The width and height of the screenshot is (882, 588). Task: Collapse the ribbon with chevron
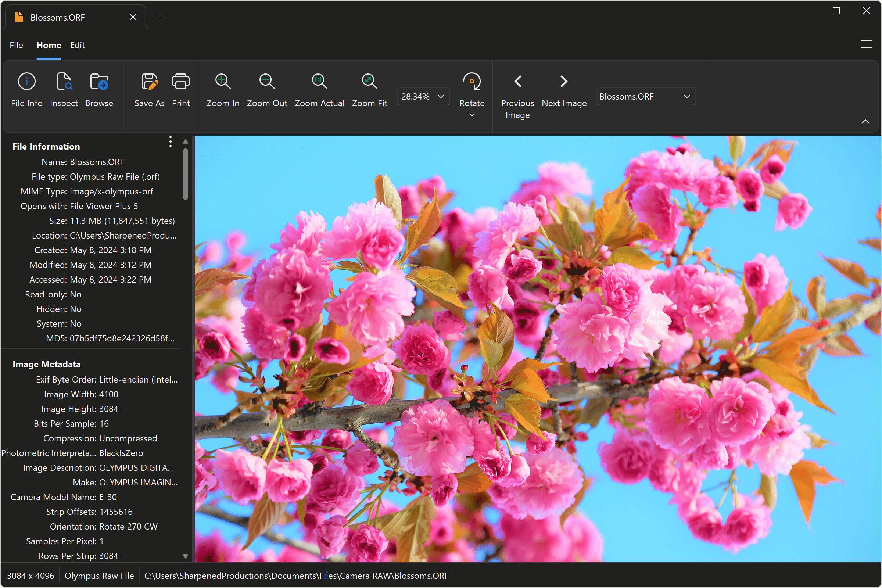coord(865,122)
